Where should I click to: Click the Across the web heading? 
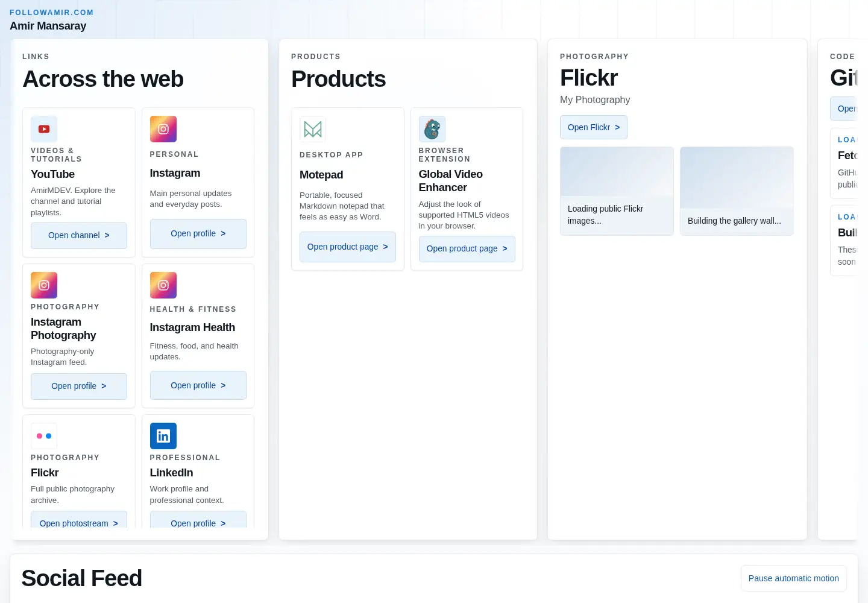coord(103,79)
